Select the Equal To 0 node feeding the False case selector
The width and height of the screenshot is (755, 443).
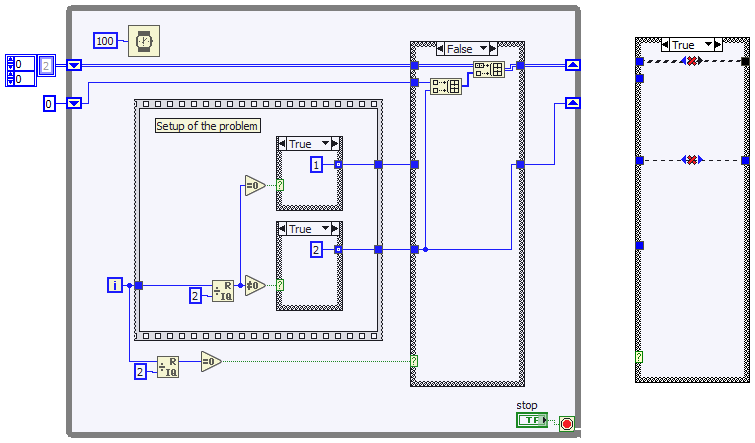point(211,362)
